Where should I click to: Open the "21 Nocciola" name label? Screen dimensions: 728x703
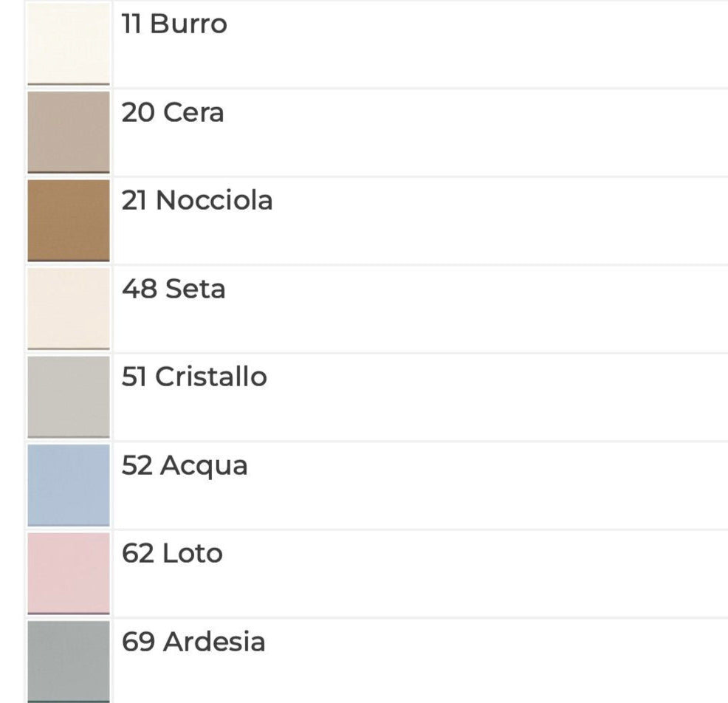pos(197,201)
